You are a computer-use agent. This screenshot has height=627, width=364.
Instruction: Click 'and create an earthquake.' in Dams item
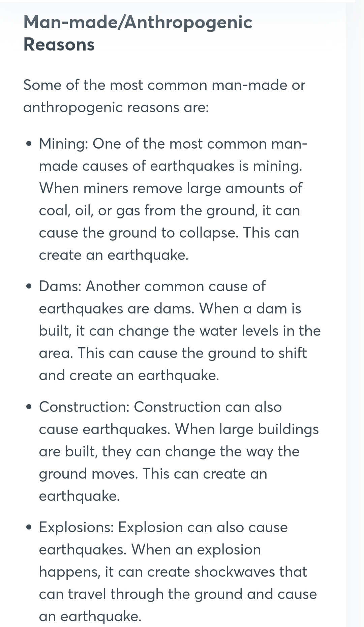click(129, 376)
